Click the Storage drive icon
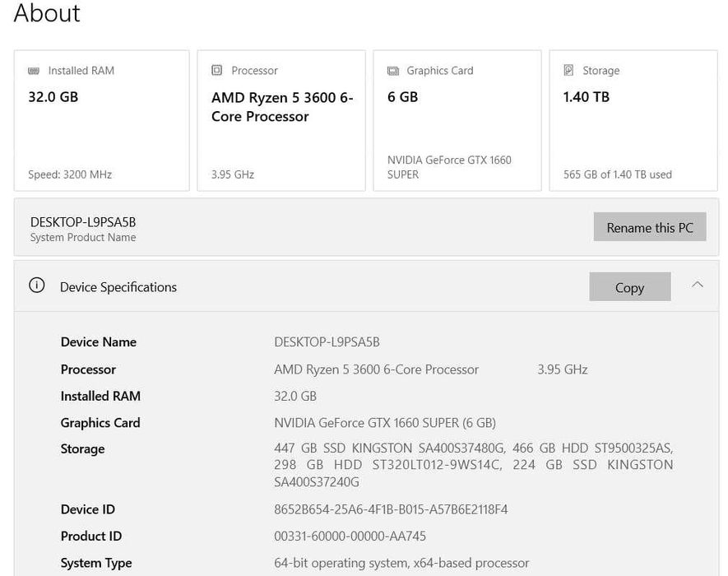 pos(568,71)
